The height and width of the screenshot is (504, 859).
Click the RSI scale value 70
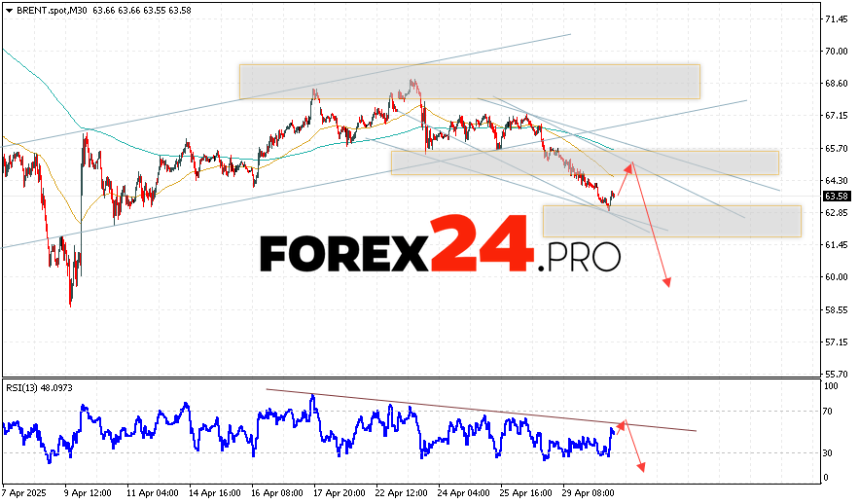[x=829, y=412]
